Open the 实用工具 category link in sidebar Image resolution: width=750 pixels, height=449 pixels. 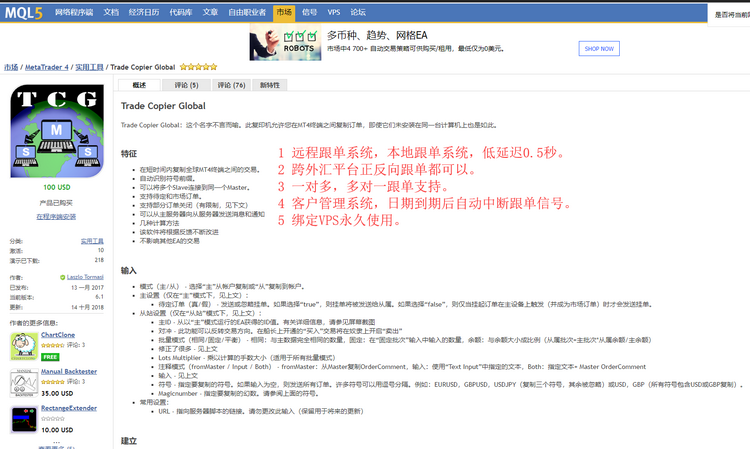pyautogui.click(x=92, y=241)
